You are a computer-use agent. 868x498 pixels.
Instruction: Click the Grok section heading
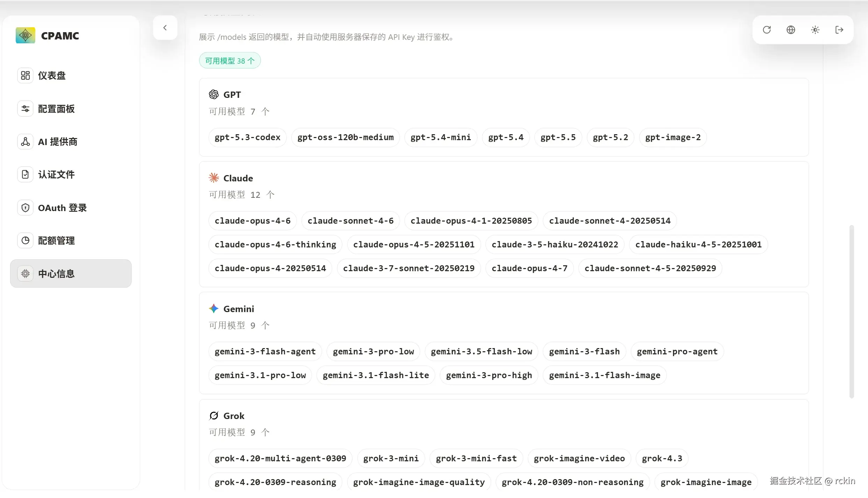pos(234,416)
